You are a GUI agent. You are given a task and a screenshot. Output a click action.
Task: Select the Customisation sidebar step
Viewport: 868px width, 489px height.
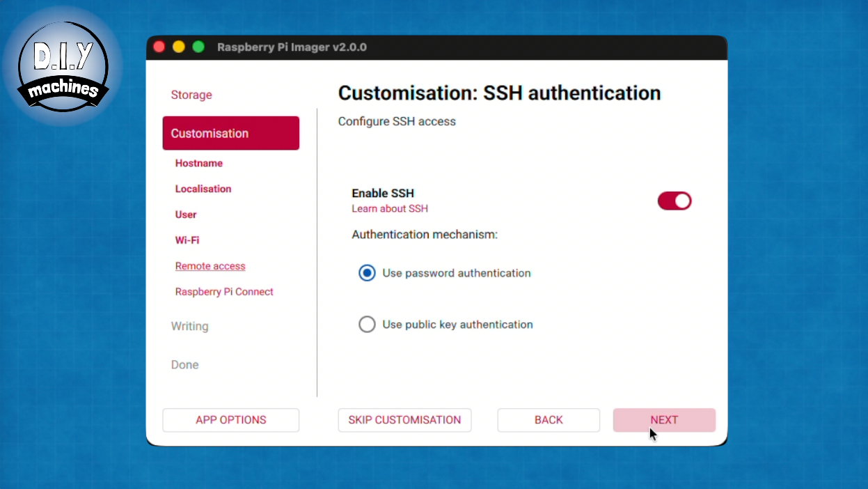click(230, 133)
